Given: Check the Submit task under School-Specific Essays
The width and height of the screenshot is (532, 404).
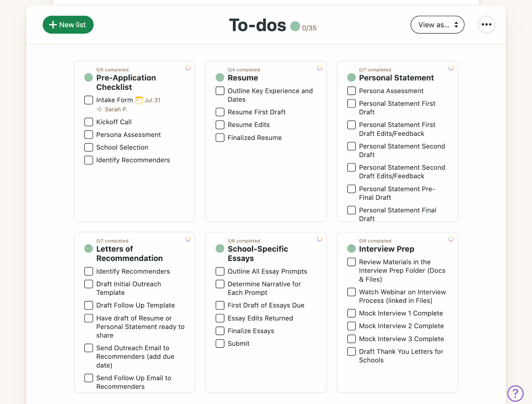Looking at the screenshot, I should point(220,343).
